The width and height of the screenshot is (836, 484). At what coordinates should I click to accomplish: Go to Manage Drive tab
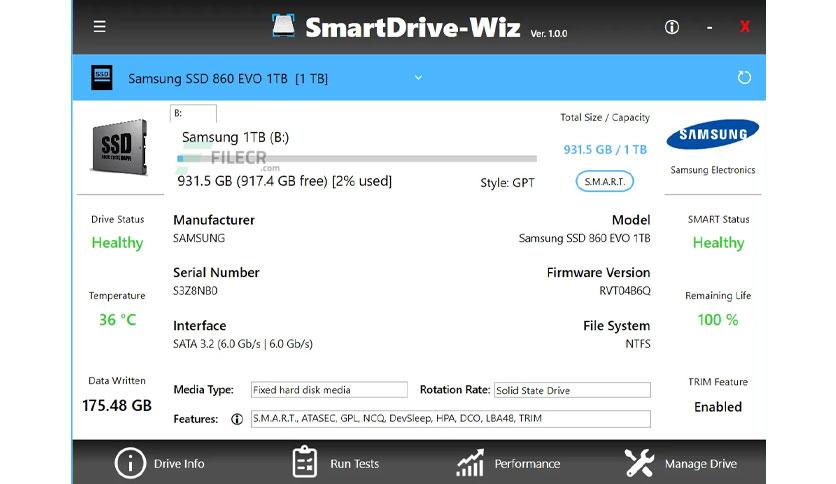pyautogui.click(x=701, y=464)
